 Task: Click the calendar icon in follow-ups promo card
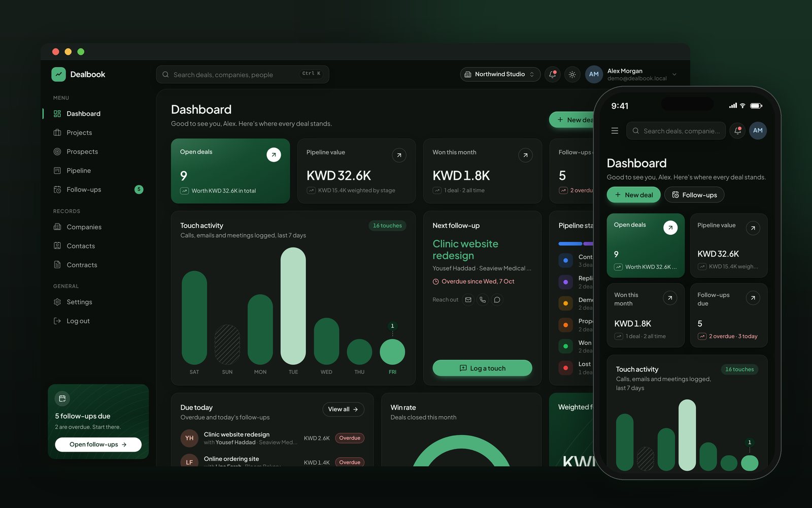coord(62,398)
